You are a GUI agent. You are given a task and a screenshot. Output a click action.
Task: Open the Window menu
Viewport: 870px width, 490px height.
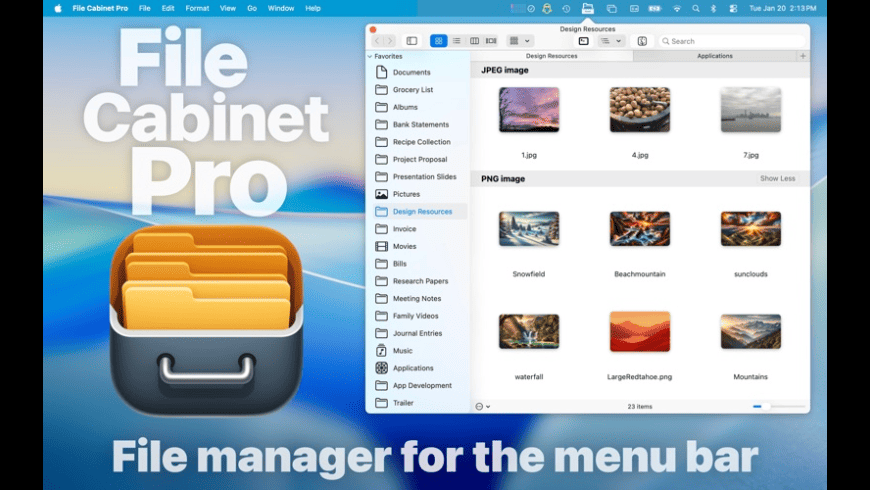click(281, 8)
